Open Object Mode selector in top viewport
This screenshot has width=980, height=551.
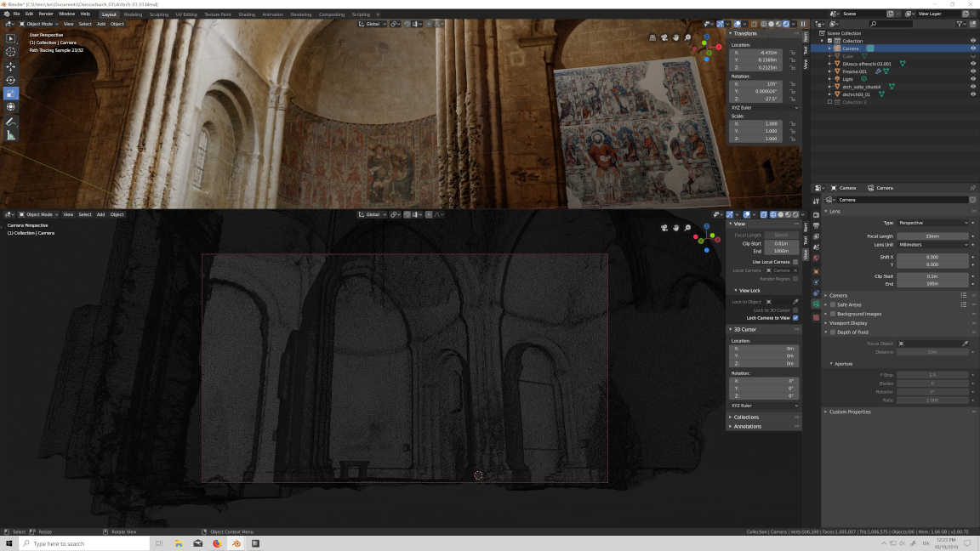click(41, 24)
